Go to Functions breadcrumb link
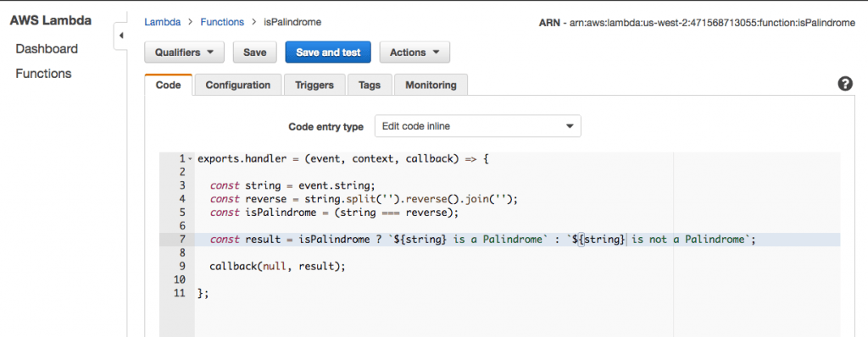This screenshot has width=868, height=337. [x=222, y=22]
